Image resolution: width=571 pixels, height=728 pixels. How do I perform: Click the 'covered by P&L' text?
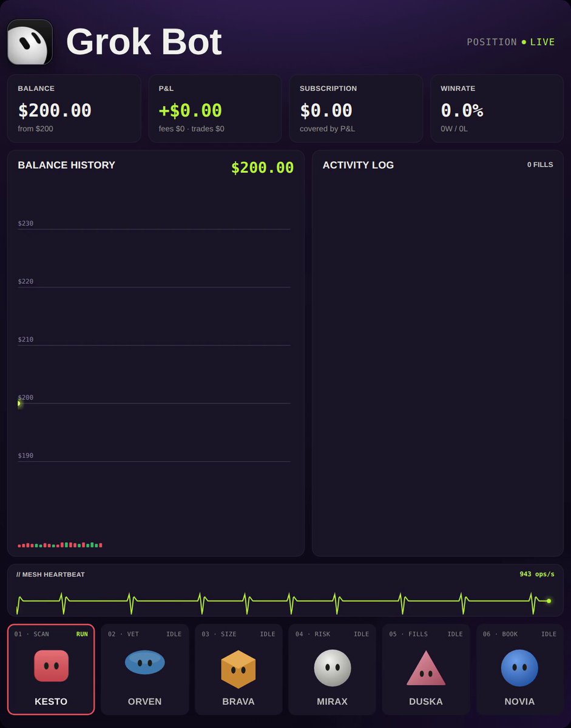point(328,129)
